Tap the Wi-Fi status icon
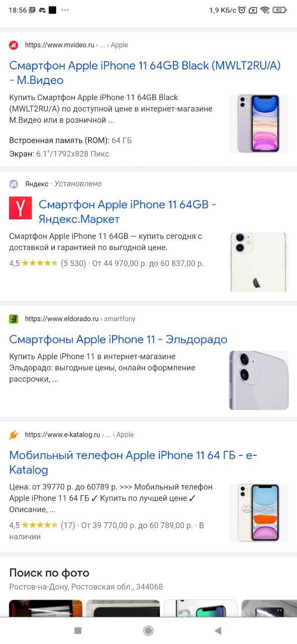Screen dimensions: 297x644 point(265,10)
